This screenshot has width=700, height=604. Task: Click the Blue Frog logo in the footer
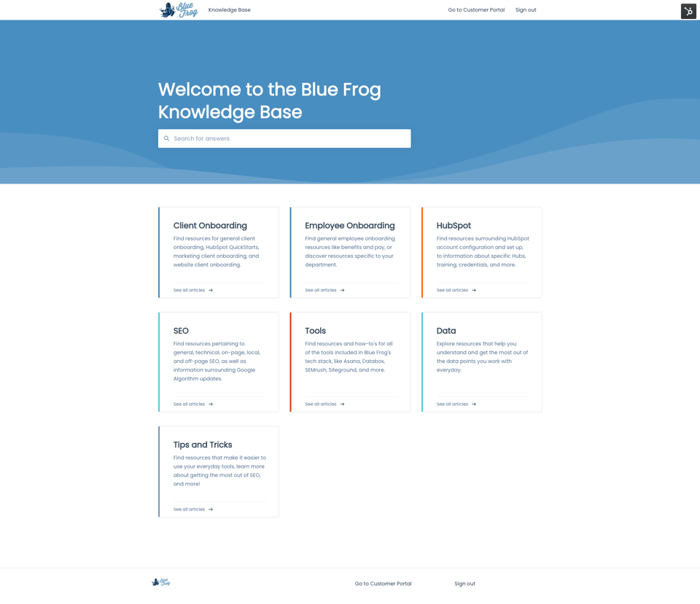point(160,582)
